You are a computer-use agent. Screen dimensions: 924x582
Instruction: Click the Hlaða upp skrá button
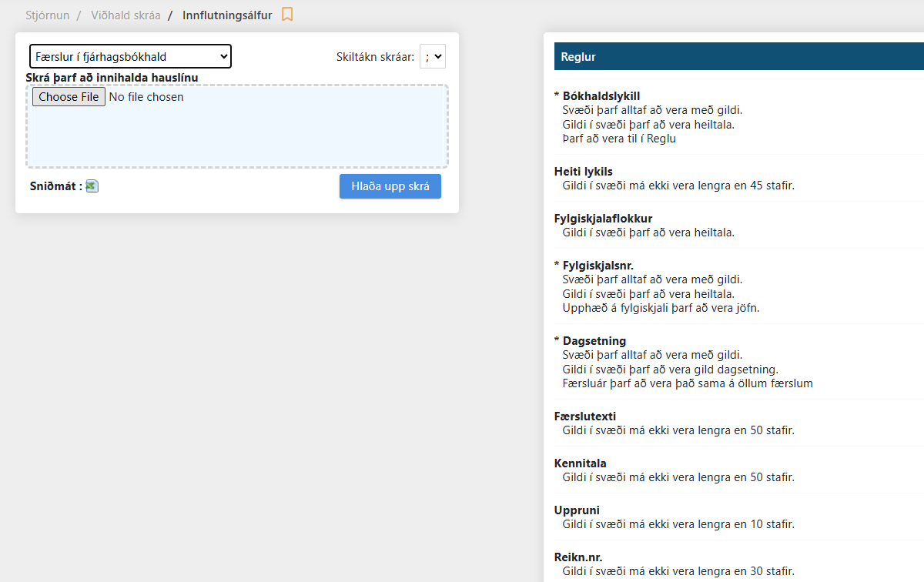point(390,186)
